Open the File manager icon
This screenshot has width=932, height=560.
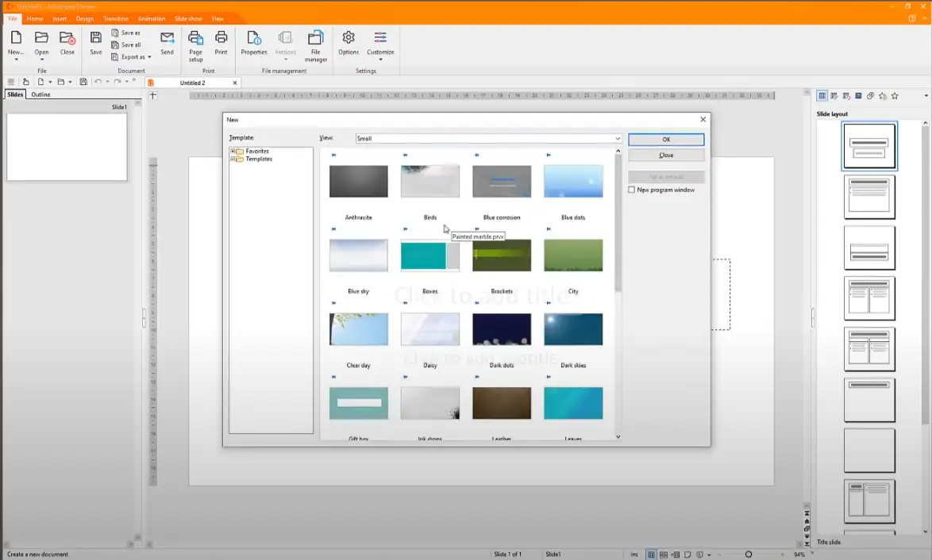(x=315, y=38)
